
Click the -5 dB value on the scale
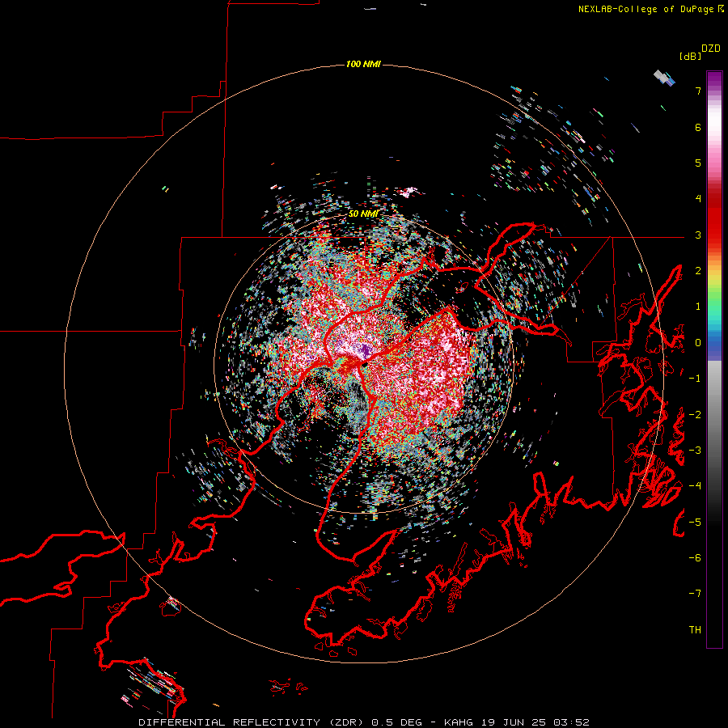[695, 523]
